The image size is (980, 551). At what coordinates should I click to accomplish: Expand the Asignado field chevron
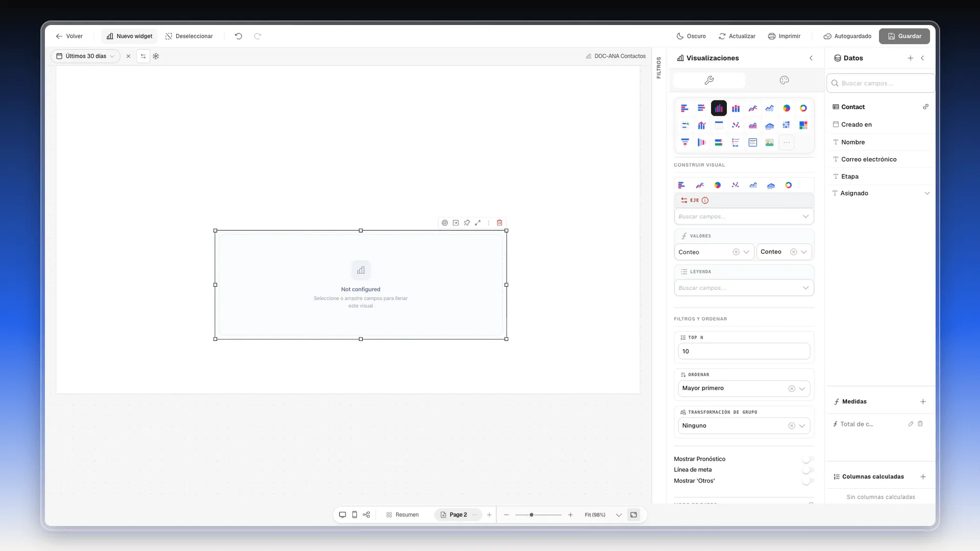coord(927,193)
